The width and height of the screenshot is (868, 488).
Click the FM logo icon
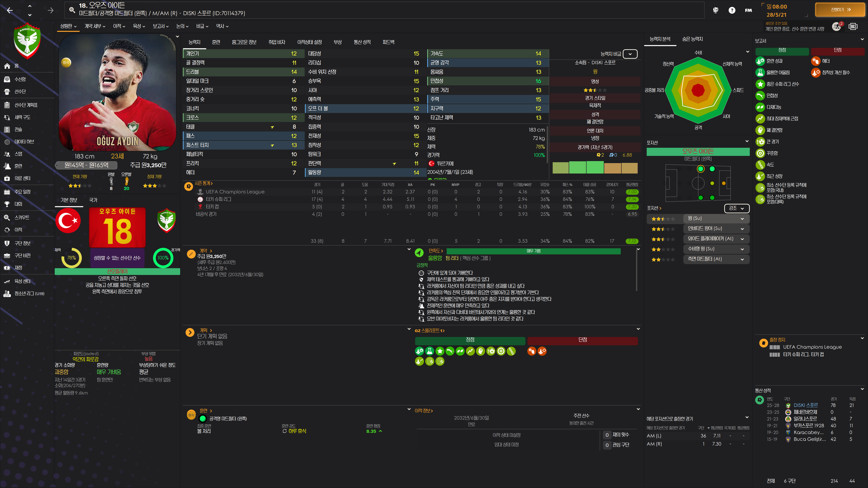pyautogui.click(x=748, y=10)
